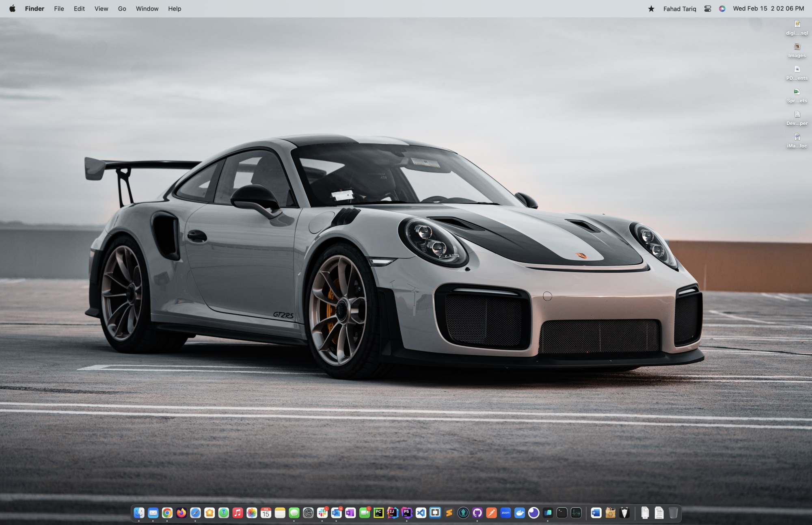Open Google Chrome from the dock

[167, 513]
